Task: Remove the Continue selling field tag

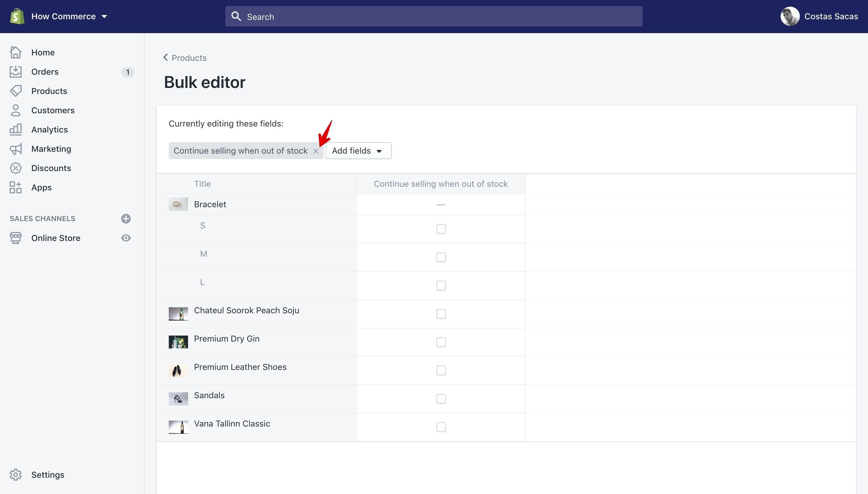Action: [x=316, y=151]
